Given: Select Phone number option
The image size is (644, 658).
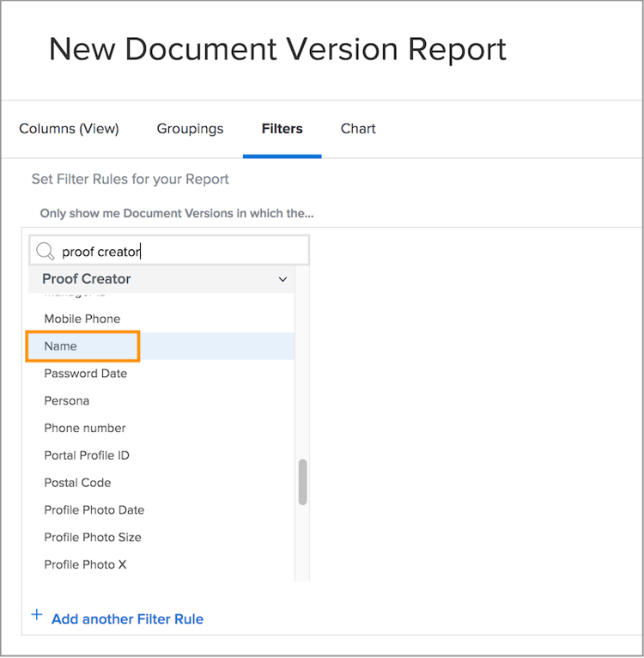Looking at the screenshot, I should (161, 428).
